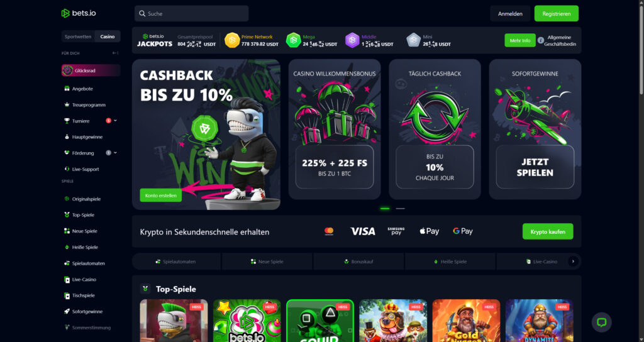Expand the Turniere submenu chevron
The width and height of the screenshot is (644, 342).
[x=116, y=121]
